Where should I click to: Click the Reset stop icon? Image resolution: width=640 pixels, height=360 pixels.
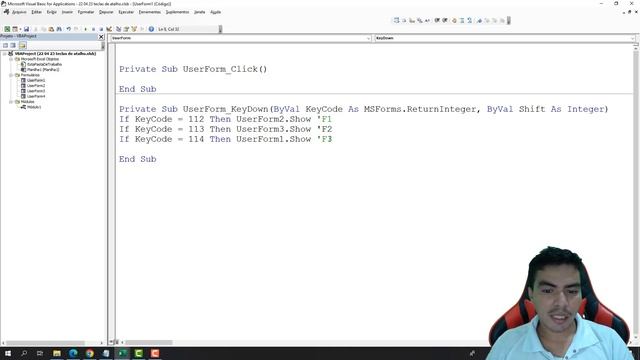(101, 29)
